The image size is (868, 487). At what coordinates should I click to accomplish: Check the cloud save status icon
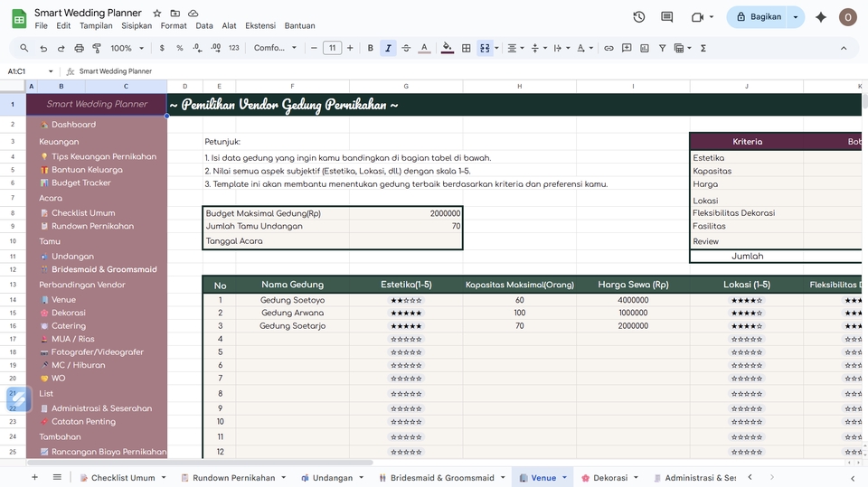(193, 13)
